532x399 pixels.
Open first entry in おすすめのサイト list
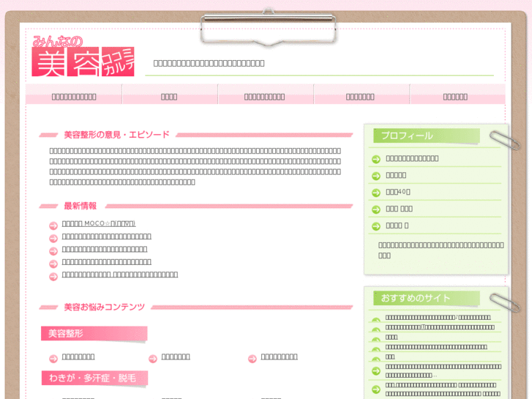click(x=438, y=317)
